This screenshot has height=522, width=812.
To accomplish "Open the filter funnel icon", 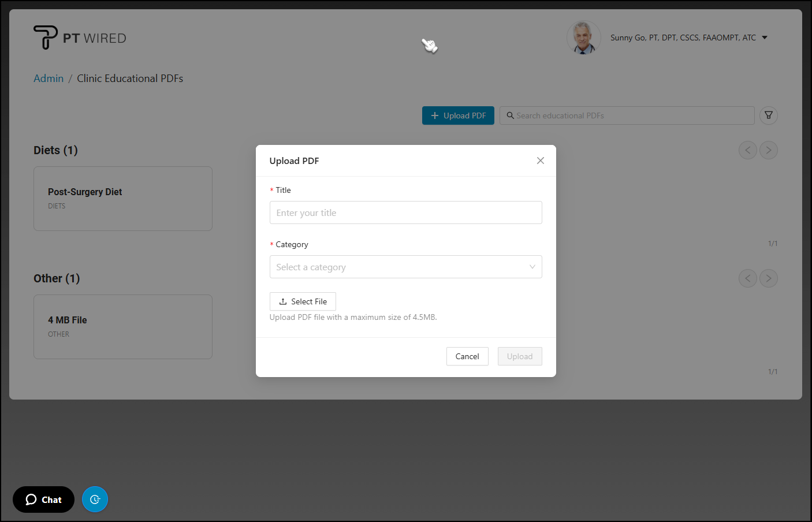I will pyautogui.click(x=768, y=115).
